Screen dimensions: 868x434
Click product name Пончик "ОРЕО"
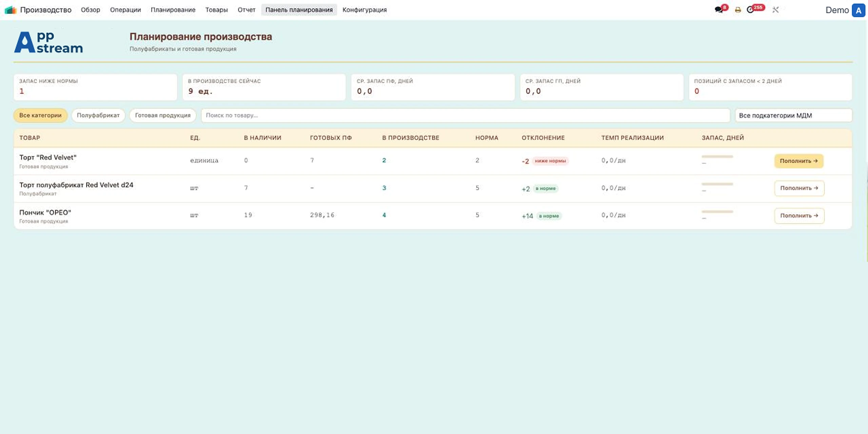coord(45,213)
